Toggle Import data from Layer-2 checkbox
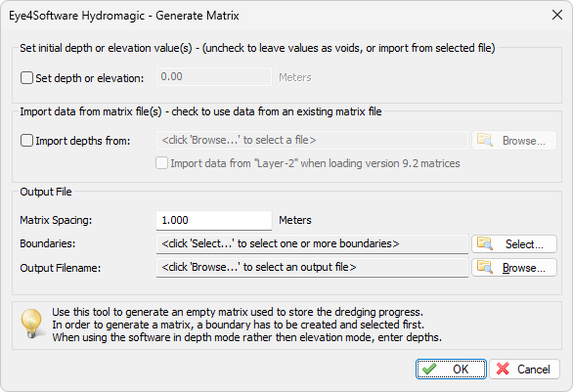This screenshot has width=573, height=392. [162, 163]
